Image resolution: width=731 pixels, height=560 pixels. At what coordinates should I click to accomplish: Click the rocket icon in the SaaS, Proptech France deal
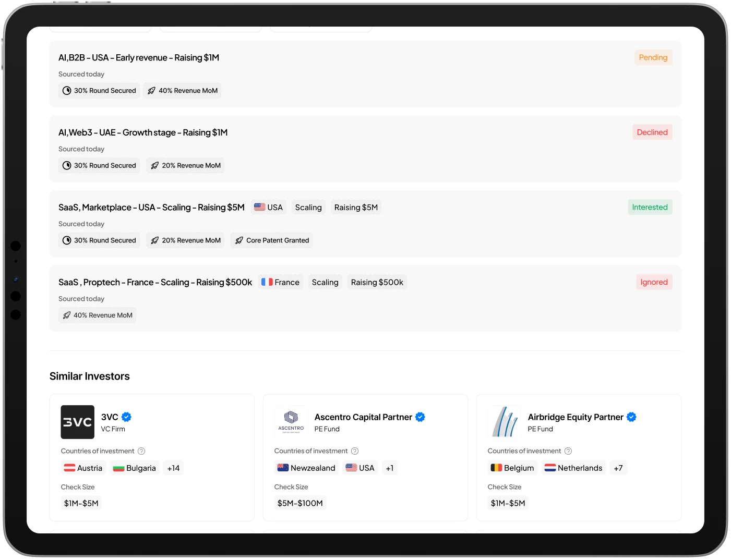click(66, 315)
